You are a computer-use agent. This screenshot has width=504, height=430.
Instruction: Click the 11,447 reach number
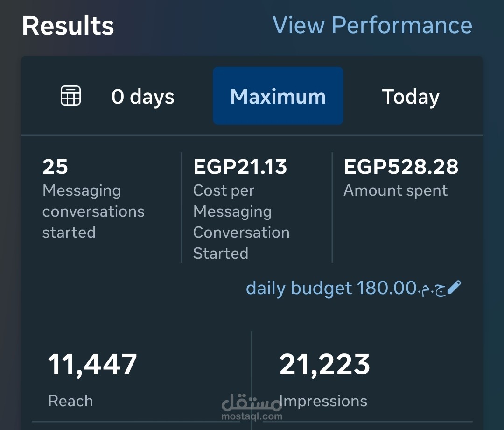pos(92,365)
